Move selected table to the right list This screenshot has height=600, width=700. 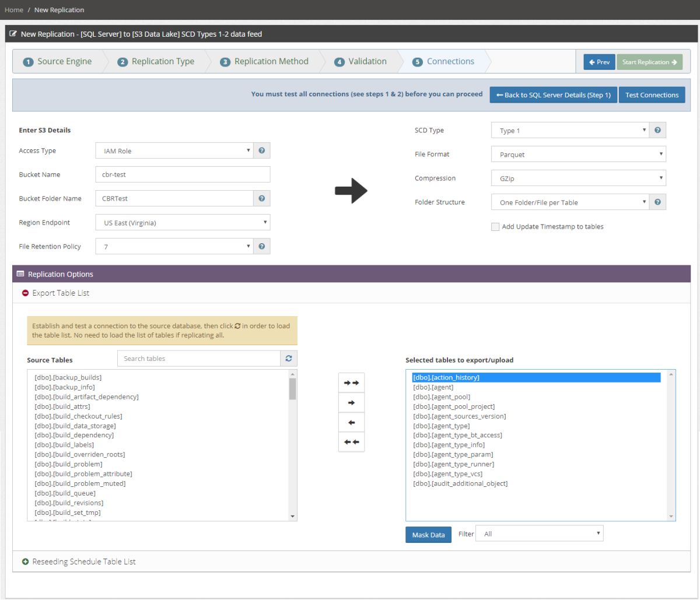pyautogui.click(x=351, y=403)
